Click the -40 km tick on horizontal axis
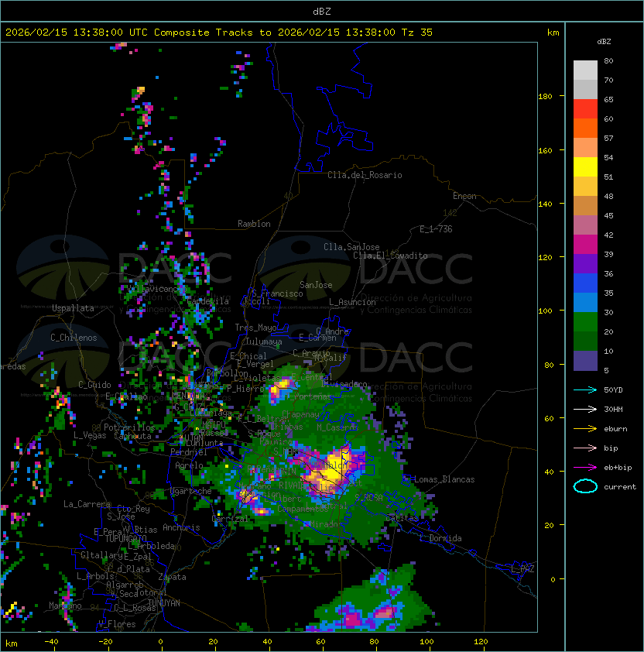Viewport: 644px width, 652px height. [52, 642]
